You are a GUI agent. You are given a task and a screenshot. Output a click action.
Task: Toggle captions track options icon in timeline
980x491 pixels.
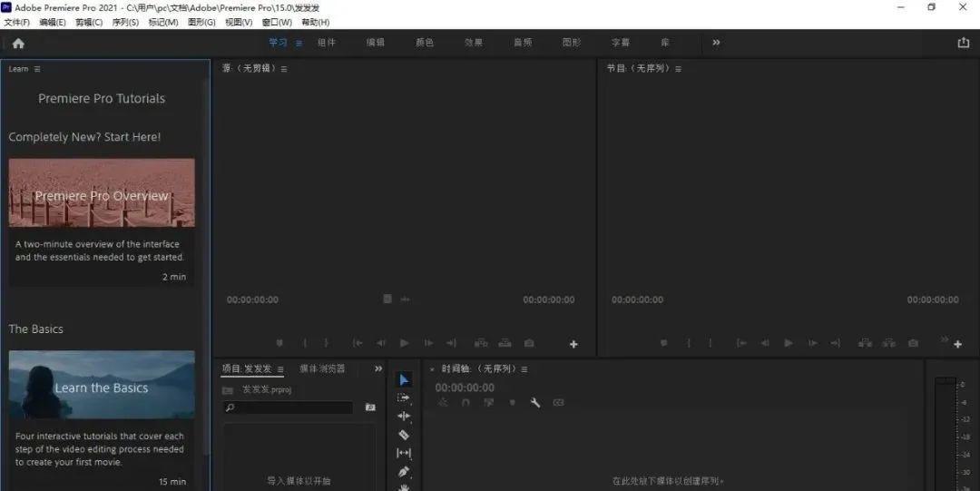tap(558, 403)
